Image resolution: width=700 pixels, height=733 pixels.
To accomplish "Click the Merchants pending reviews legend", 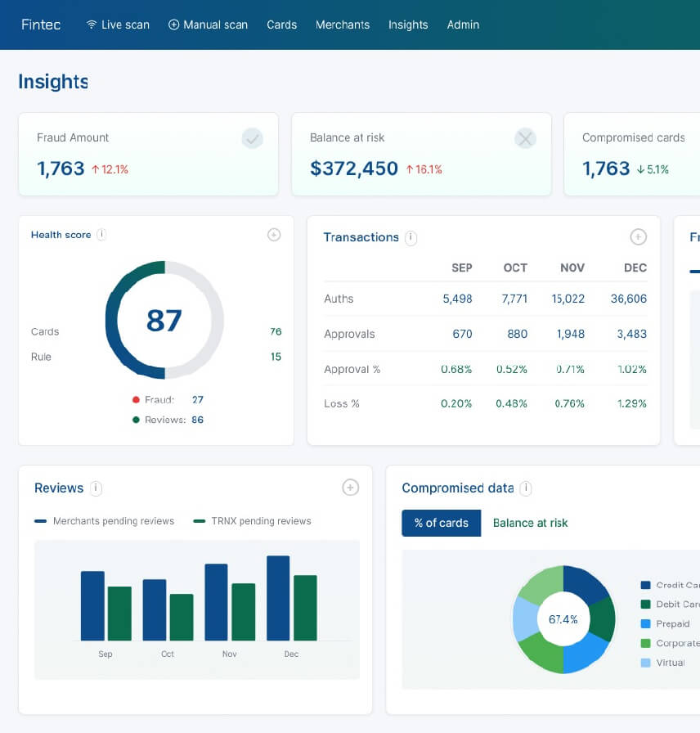I will coord(104,521).
